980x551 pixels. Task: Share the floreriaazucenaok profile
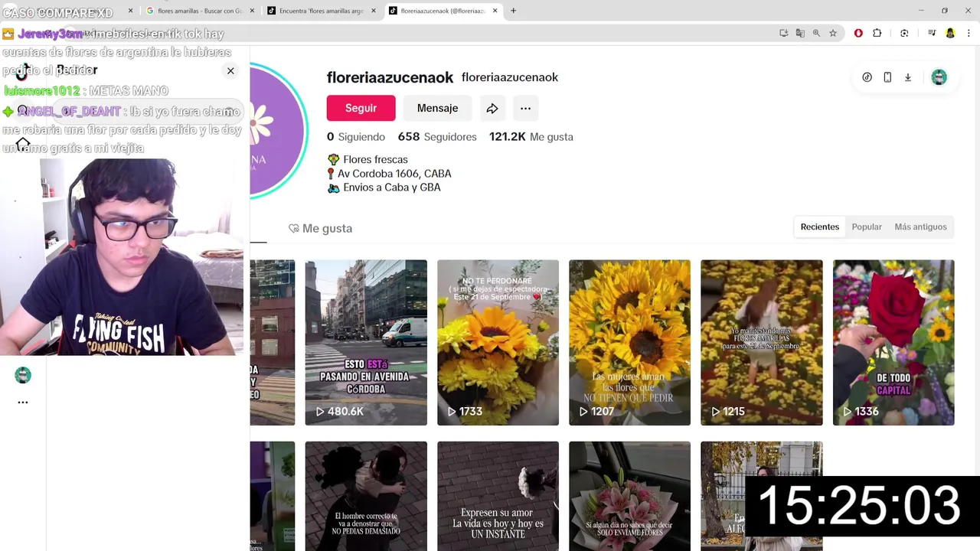492,108
